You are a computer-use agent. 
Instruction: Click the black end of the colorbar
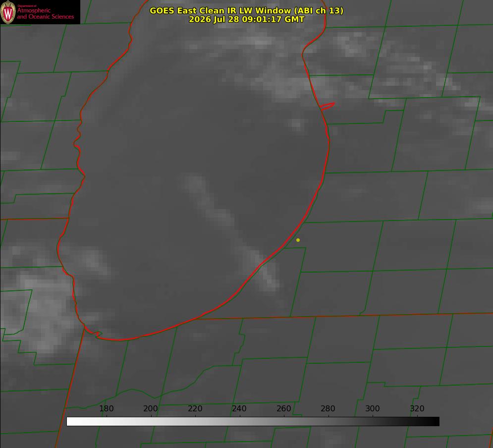[x=435, y=422]
